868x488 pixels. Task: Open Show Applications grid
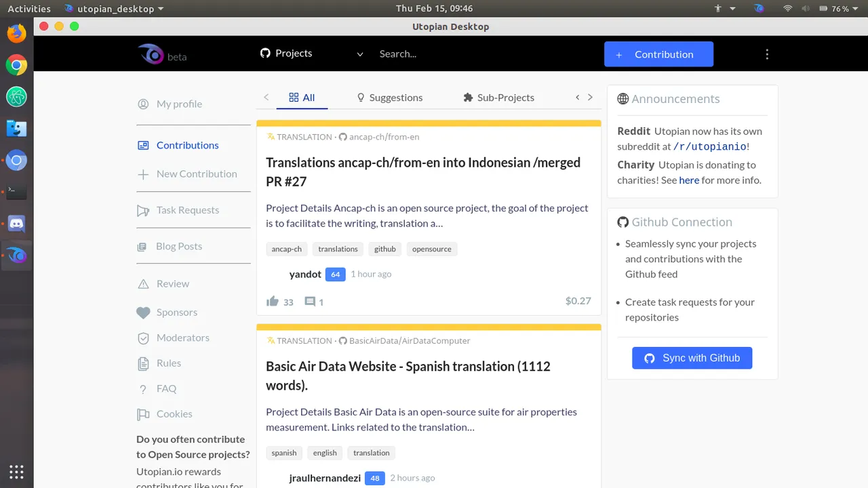coord(16,472)
